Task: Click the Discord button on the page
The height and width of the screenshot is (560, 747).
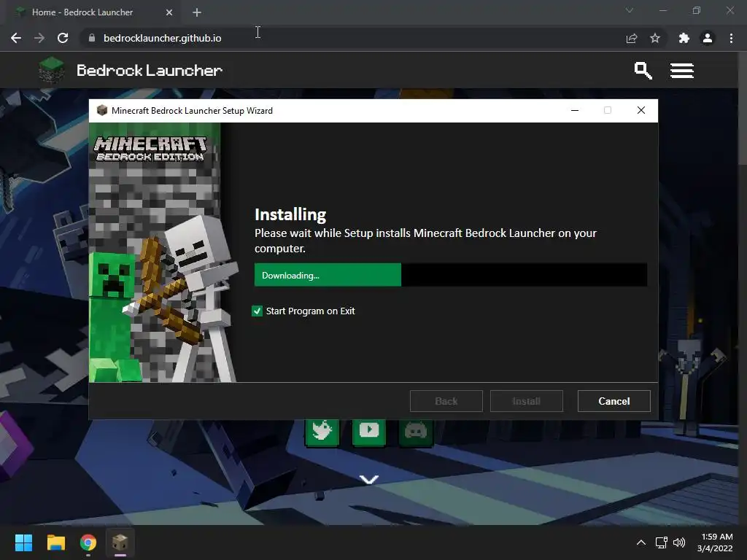Action: point(415,432)
